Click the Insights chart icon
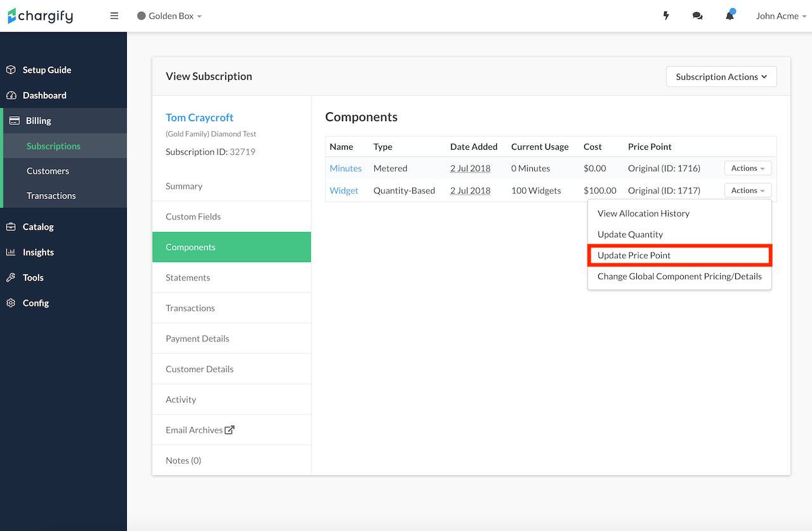812x531 pixels. click(11, 252)
